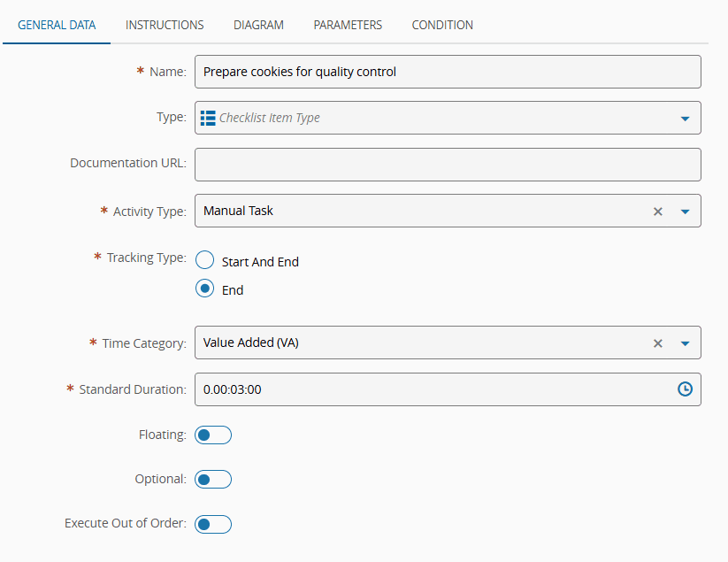Open the Activity Type dropdown list
This screenshot has height=562, width=728.
pos(685,212)
